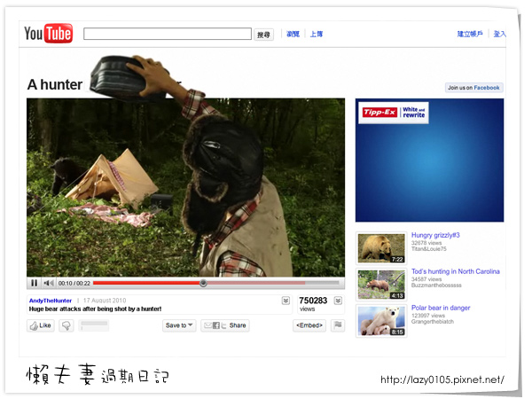Click the Titan&Louie75 uploader name
532x399 pixels.
(x=429, y=249)
